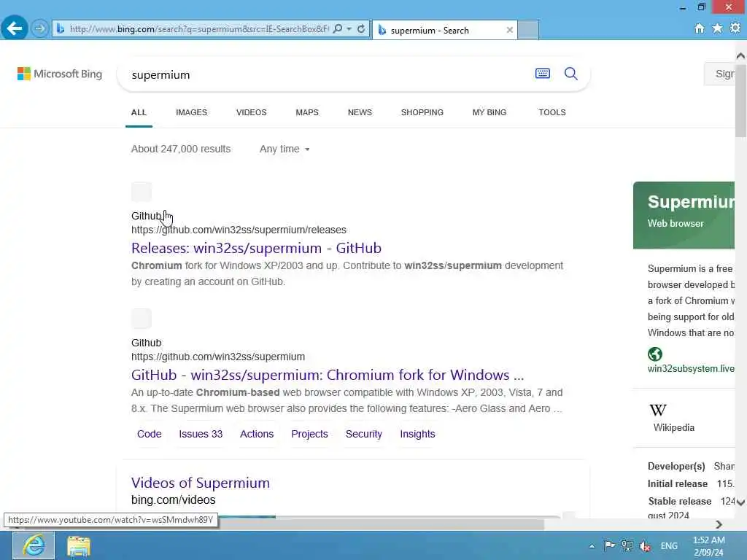
Task: Click the github.com/win32ss/supermium/releases URL text
Action: [239, 230]
